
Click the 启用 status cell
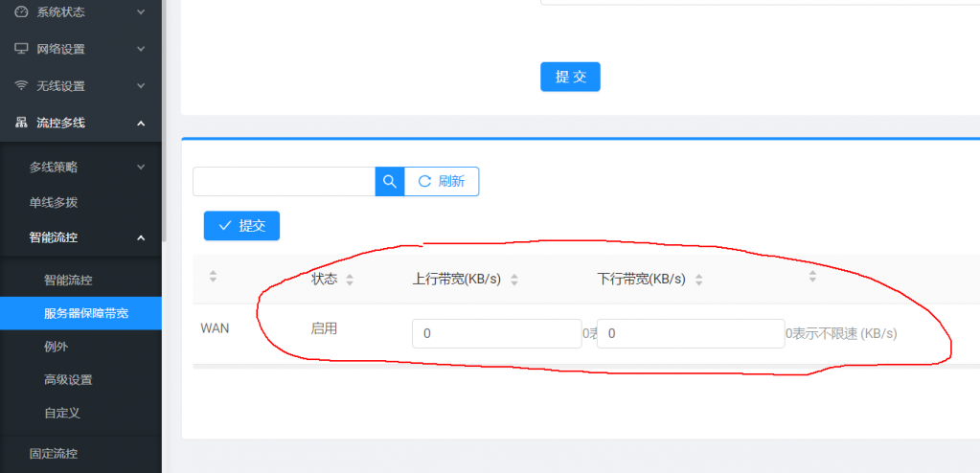324,328
